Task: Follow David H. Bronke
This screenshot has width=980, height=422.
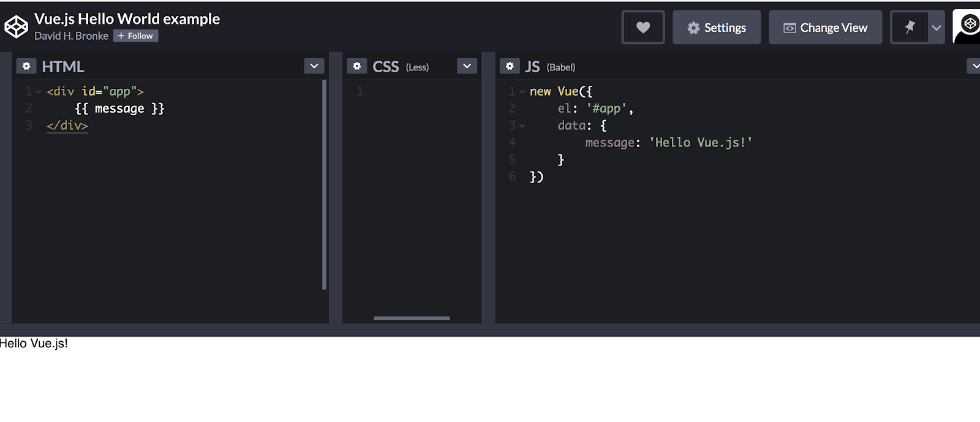Action: pos(135,36)
